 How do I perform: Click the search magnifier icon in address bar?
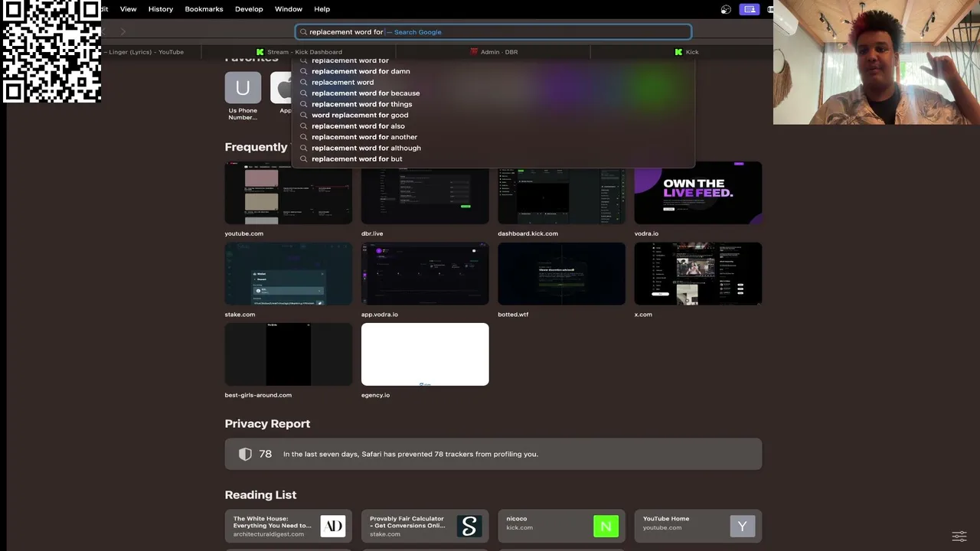(x=303, y=32)
